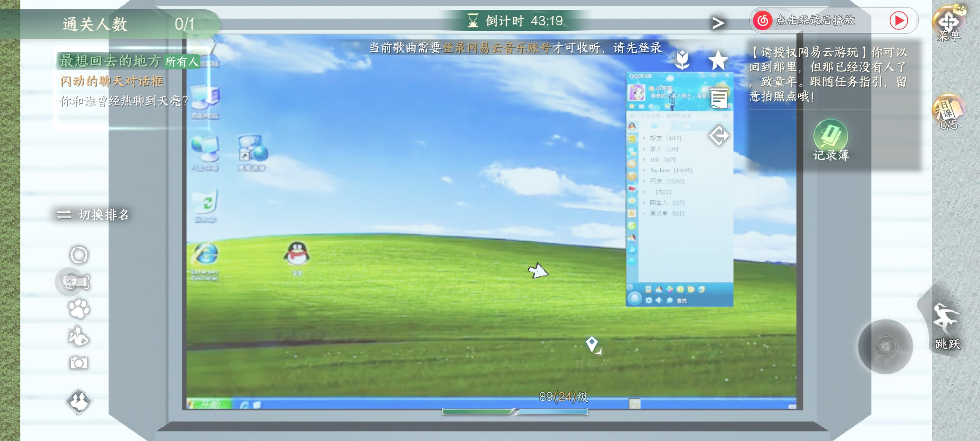
Task: Click the 登录网易云音乐账号 highlighted text
Action: tap(497, 48)
